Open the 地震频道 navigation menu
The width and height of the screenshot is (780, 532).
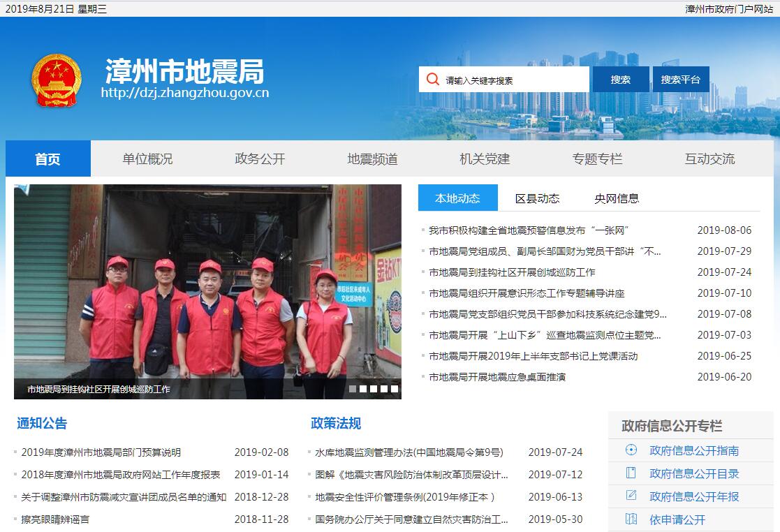tap(372, 158)
